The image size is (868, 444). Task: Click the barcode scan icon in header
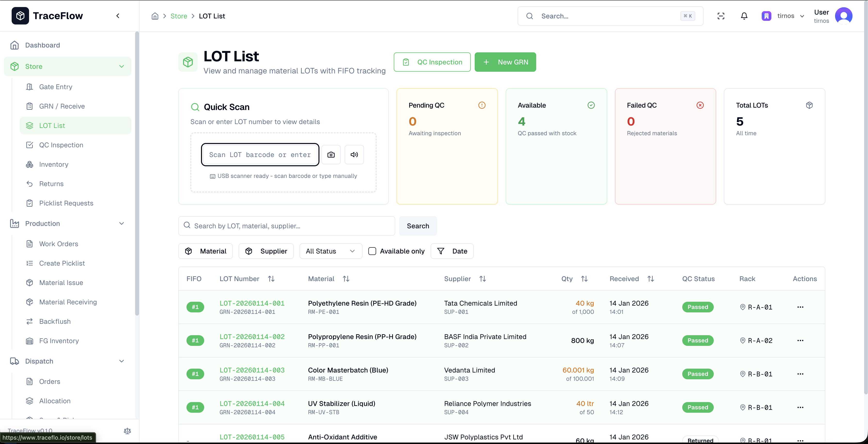point(721,16)
